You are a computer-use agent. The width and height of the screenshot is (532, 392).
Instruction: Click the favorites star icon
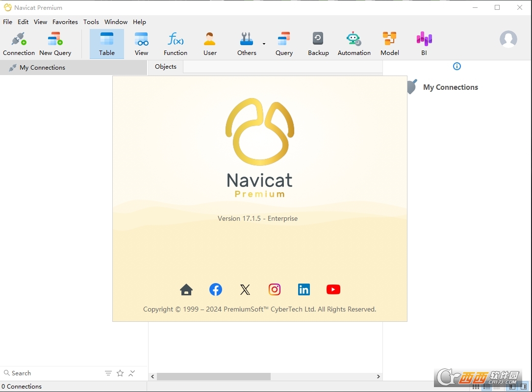tap(120, 373)
